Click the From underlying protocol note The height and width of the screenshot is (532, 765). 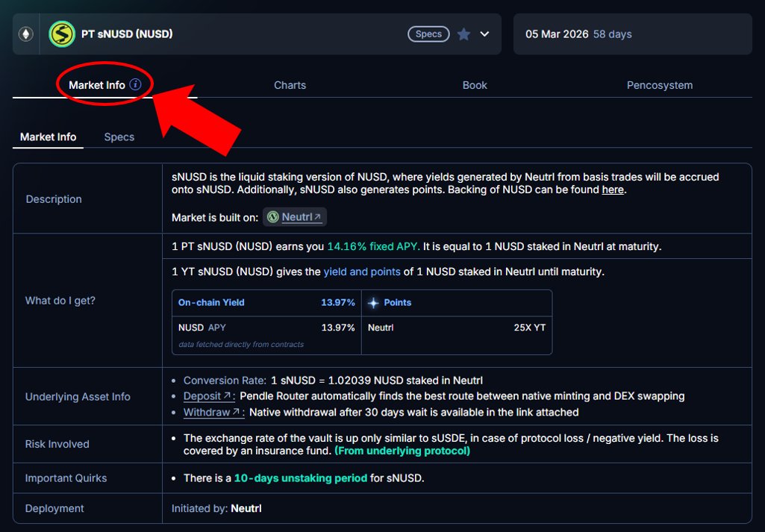(x=402, y=451)
